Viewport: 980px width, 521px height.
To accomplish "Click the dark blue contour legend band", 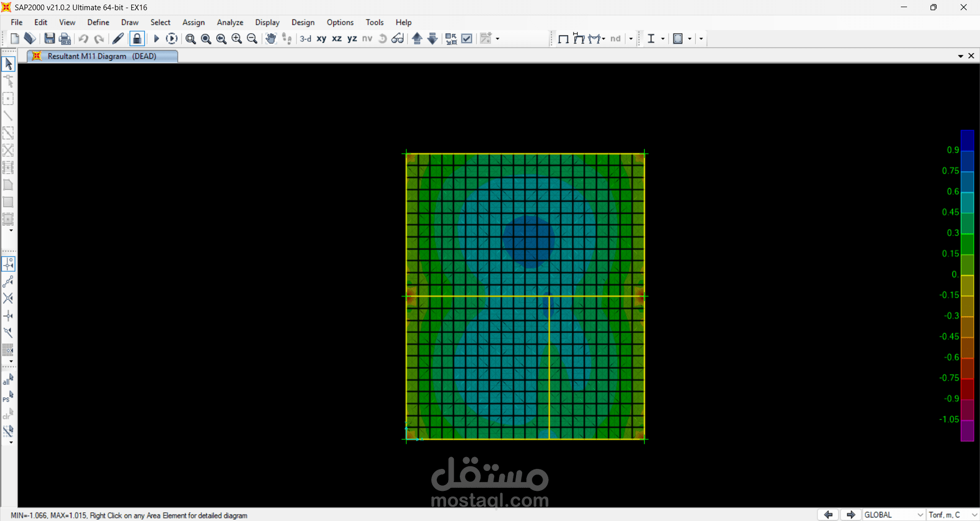I will pyautogui.click(x=967, y=140).
